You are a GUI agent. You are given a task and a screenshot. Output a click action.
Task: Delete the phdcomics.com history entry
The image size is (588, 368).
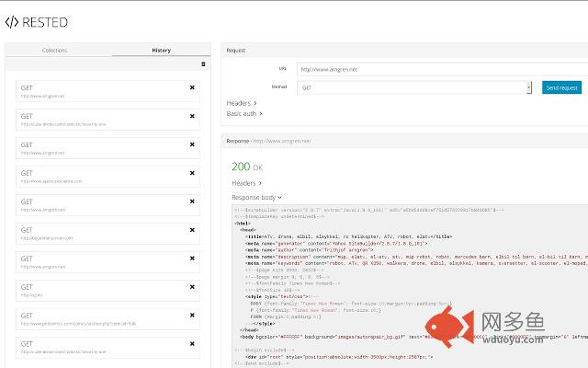click(192, 316)
